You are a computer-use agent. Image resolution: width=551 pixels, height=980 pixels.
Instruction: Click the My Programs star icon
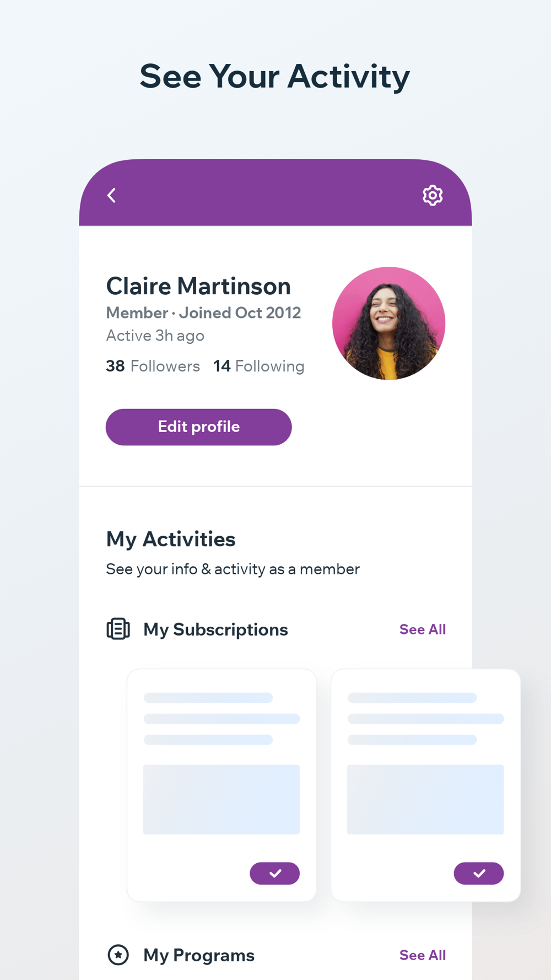tap(118, 955)
